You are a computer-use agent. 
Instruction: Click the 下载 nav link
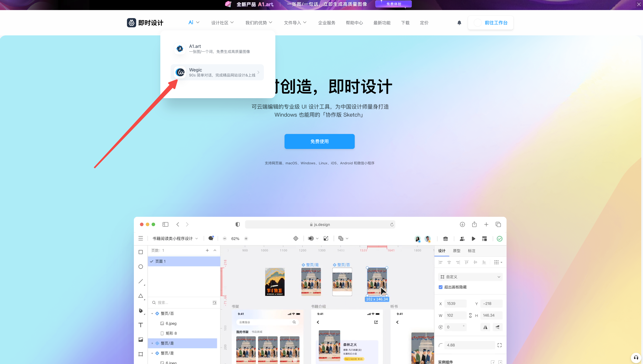[x=405, y=23]
